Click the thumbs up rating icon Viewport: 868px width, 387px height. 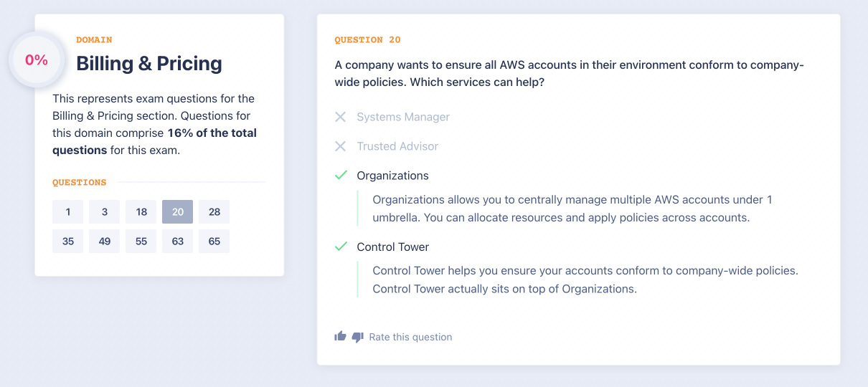coord(340,336)
